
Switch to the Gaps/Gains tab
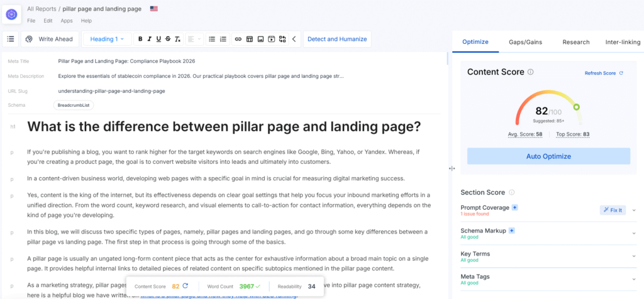pos(525,42)
